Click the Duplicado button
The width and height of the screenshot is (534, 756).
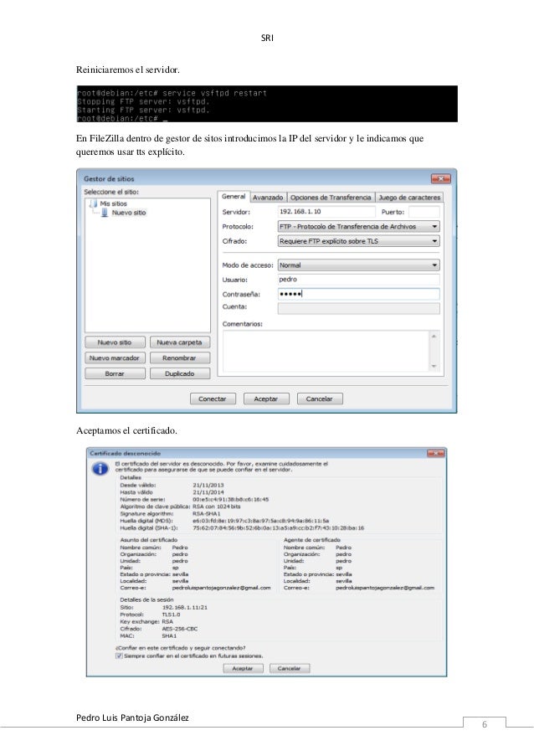coord(179,373)
